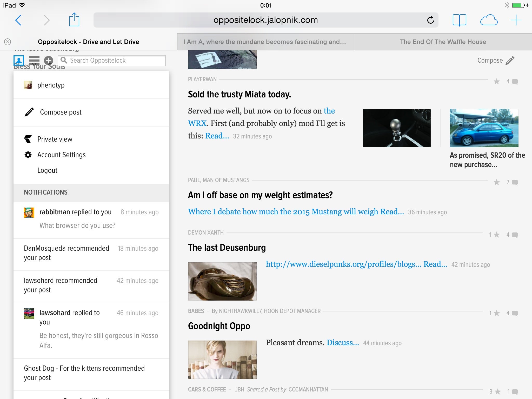The image size is (532, 399).
Task: Tap the oppositelock.jalopnik.com address bar
Action: point(266,20)
